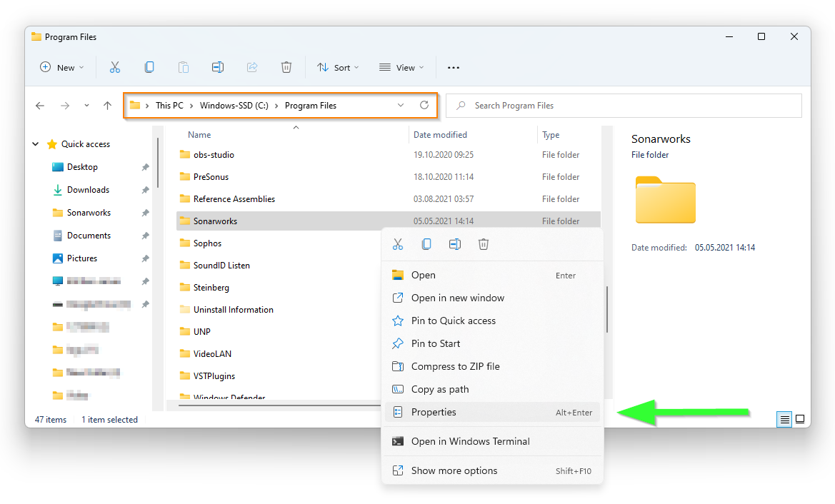The image size is (835, 504).
Task: Choose Pin to Start
Action: click(494, 344)
